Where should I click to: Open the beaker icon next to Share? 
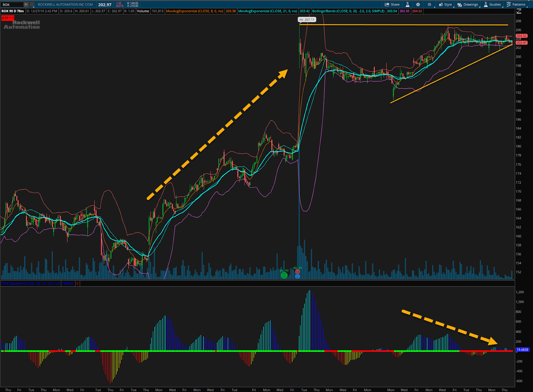pos(407,5)
